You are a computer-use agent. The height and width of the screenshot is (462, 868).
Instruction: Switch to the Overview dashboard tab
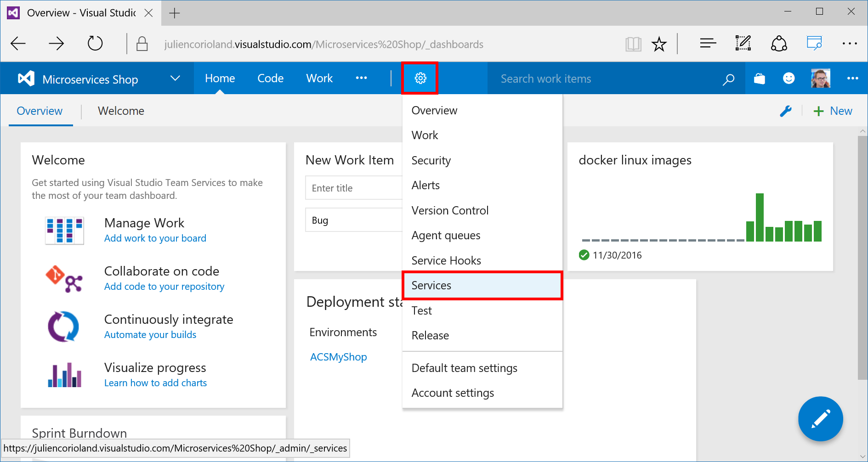pos(40,111)
